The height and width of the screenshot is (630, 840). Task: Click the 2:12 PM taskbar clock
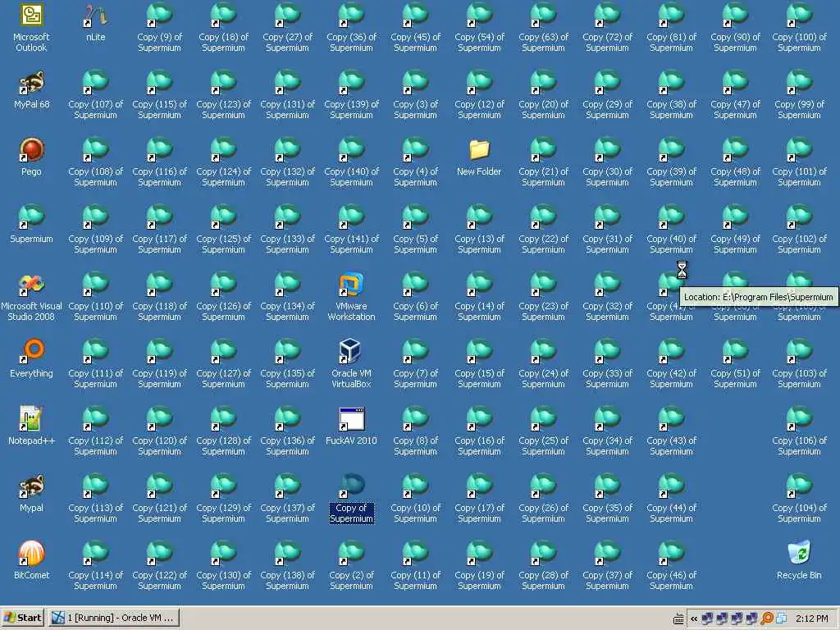click(811, 619)
